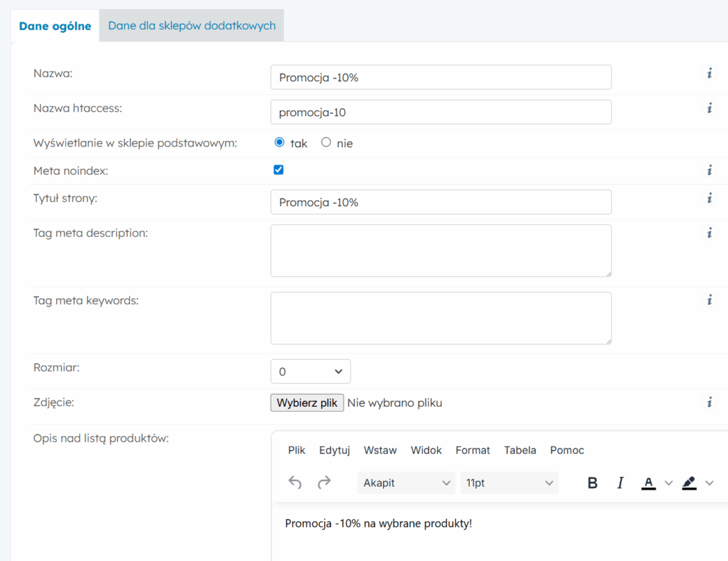Open the Wstaw menu in the editor

coord(380,450)
